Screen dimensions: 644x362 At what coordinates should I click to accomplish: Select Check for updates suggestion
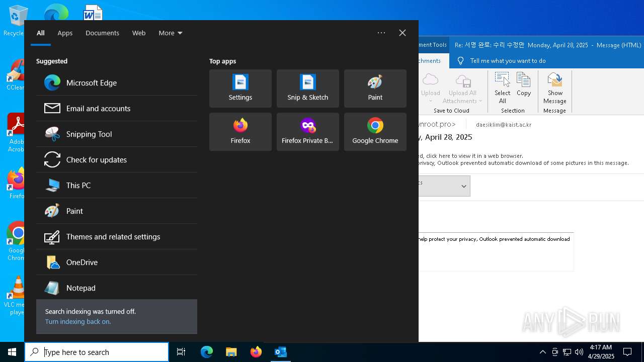coord(117,159)
